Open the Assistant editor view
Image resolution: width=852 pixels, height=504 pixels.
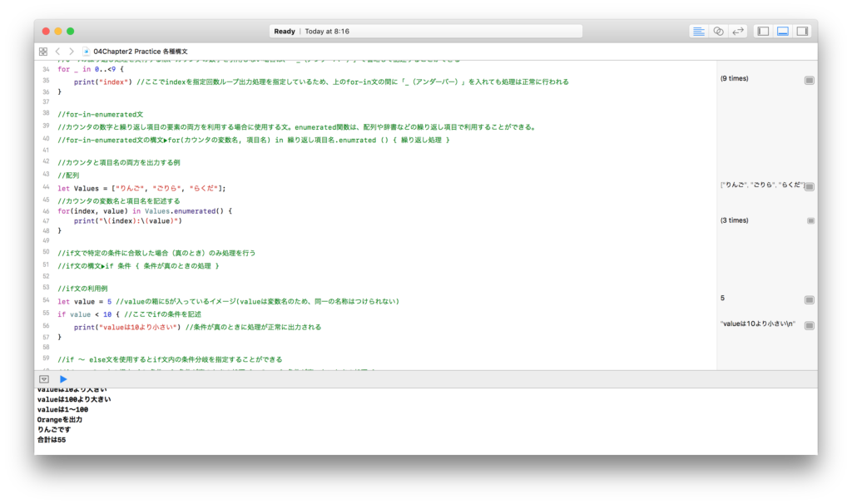[x=718, y=31]
